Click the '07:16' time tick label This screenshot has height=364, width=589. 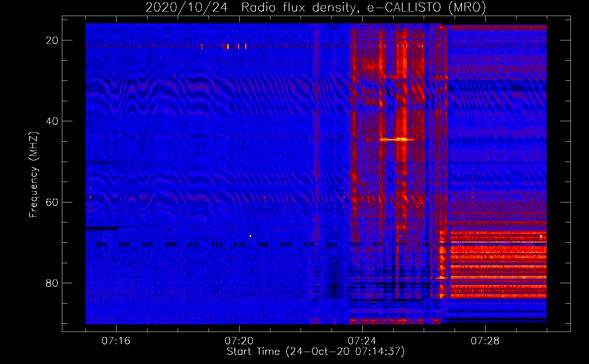coord(116,341)
